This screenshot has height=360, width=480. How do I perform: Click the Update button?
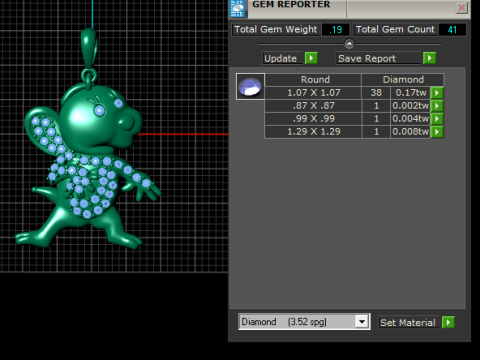(x=282, y=58)
